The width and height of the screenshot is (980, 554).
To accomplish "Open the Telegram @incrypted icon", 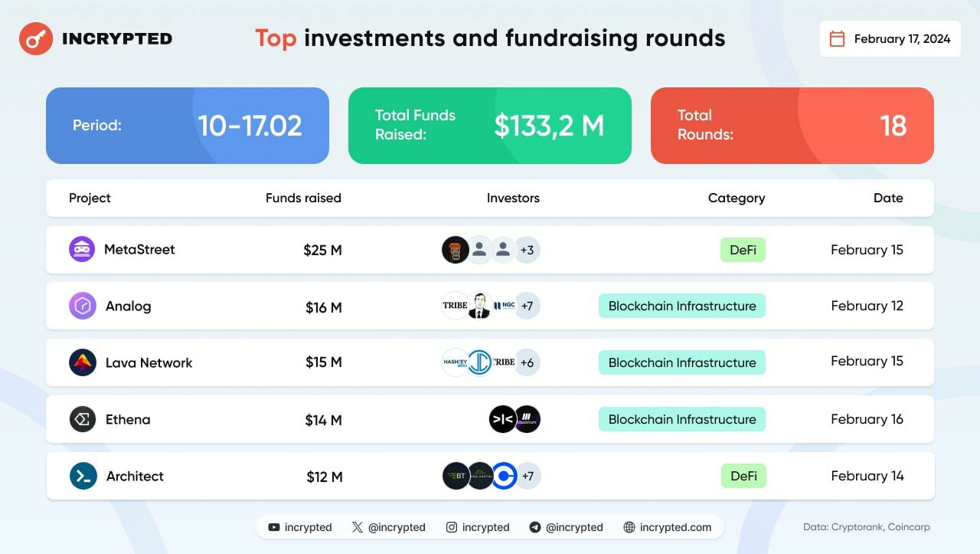I will pos(535,527).
